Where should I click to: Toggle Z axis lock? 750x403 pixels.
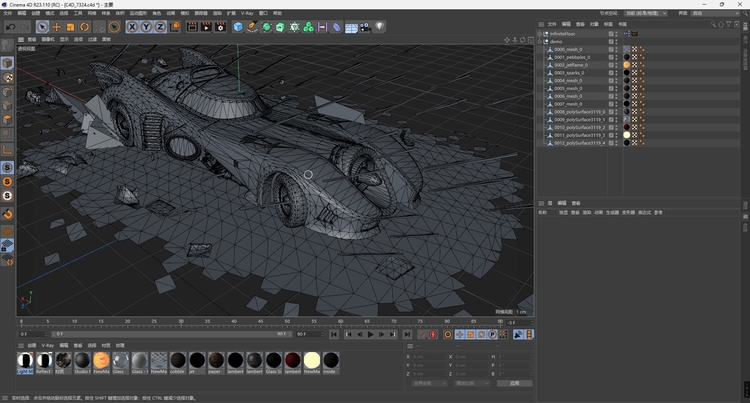point(160,27)
